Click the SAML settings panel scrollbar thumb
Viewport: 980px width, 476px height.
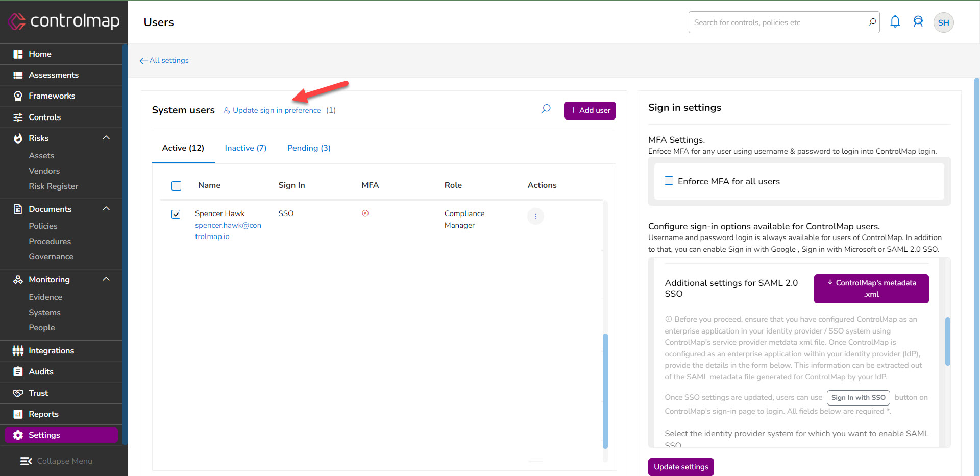(x=948, y=342)
